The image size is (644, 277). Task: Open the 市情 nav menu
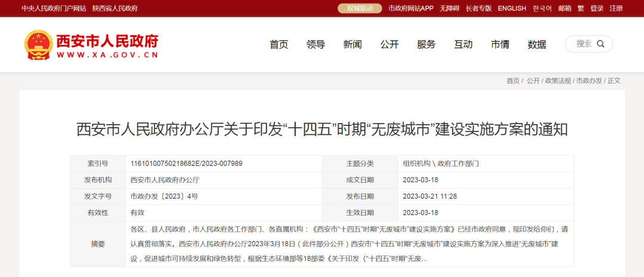click(500, 44)
